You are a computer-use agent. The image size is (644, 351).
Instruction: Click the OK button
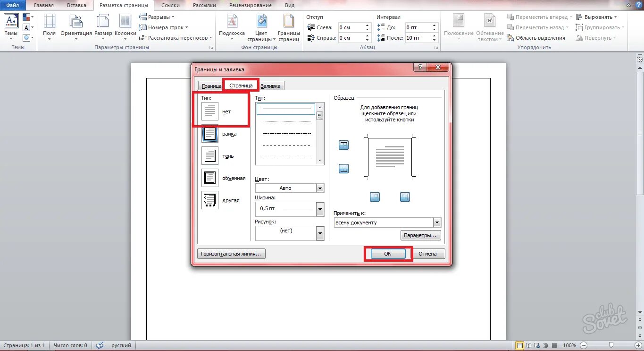tap(388, 254)
